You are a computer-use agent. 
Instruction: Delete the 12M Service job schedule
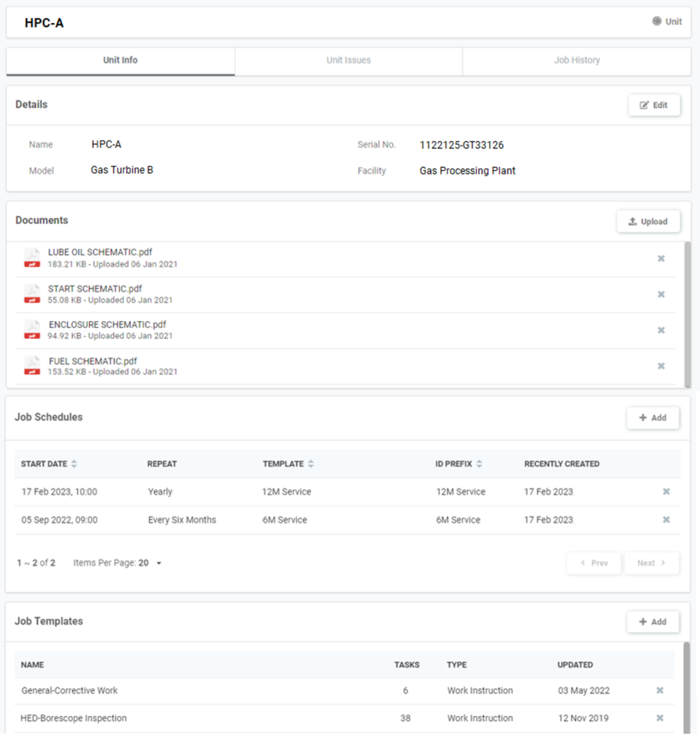666,492
